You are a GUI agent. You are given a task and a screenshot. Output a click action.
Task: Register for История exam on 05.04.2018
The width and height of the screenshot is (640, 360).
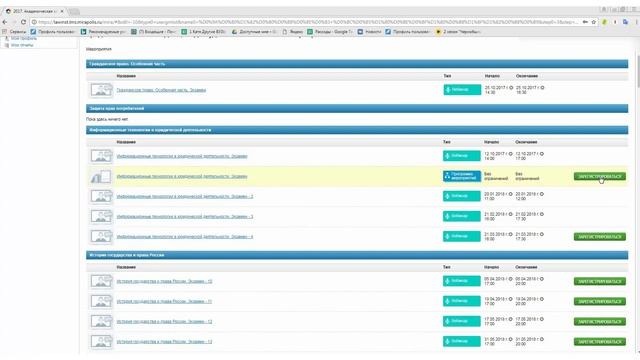(x=600, y=281)
